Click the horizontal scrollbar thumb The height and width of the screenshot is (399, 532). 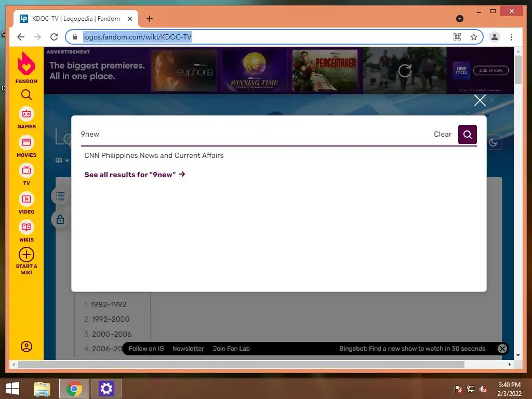pyautogui.click(x=241, y=364)
